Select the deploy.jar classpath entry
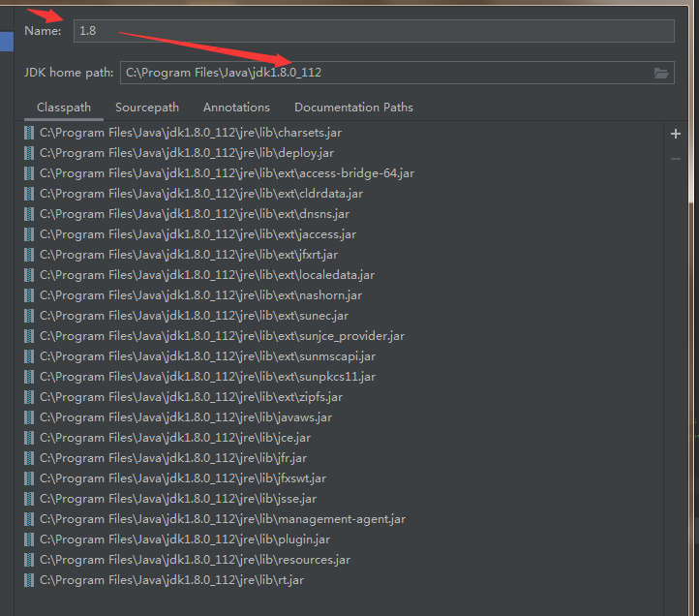Viewport: 699px width, 616px height. pos(186,153)
